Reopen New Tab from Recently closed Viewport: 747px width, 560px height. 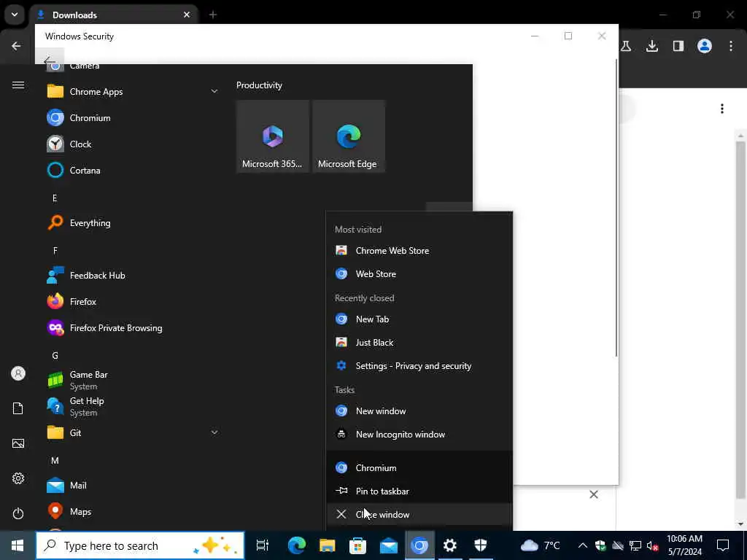tap(419, 319)
